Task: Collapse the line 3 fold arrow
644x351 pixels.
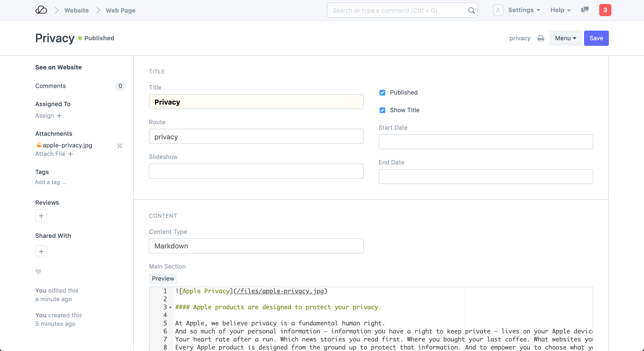Action: coord(170,307)
